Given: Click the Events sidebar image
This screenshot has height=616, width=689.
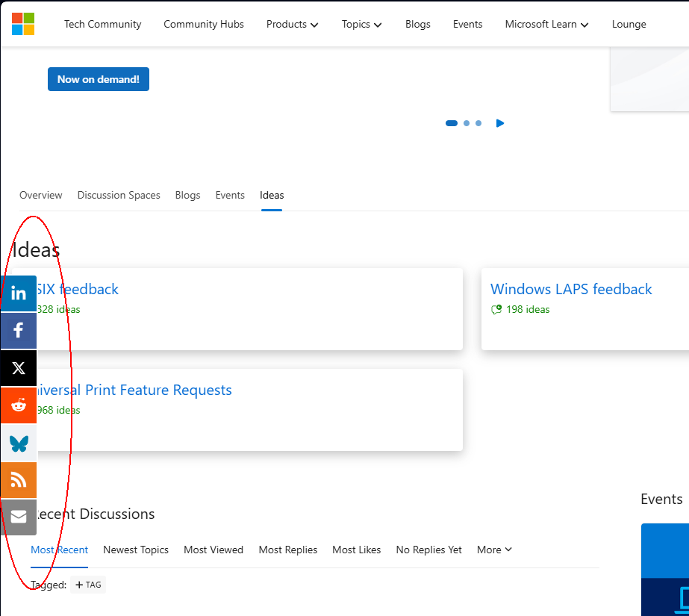Looking at the screenshot, I should point(665,570).
